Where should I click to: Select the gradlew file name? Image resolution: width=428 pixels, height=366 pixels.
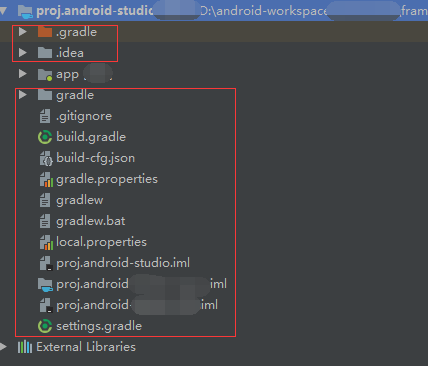80,200
